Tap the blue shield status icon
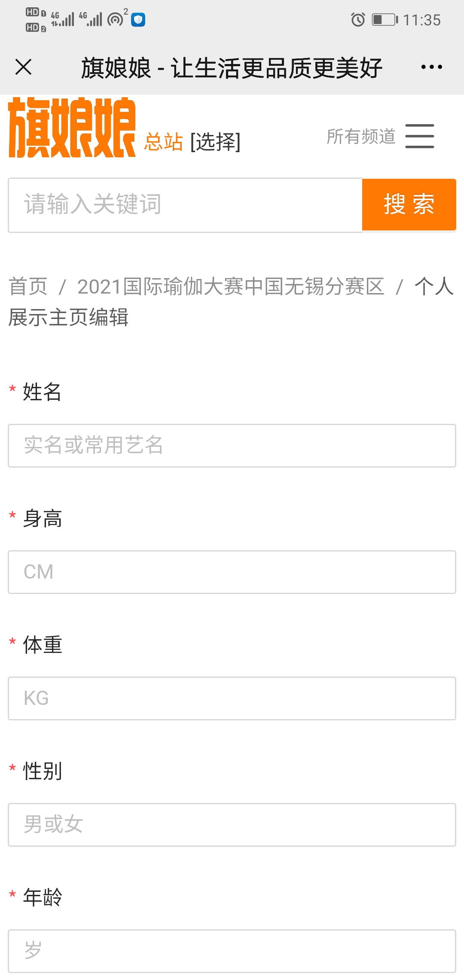This screenshot has width=464, height=980. (x=138, y=20)
